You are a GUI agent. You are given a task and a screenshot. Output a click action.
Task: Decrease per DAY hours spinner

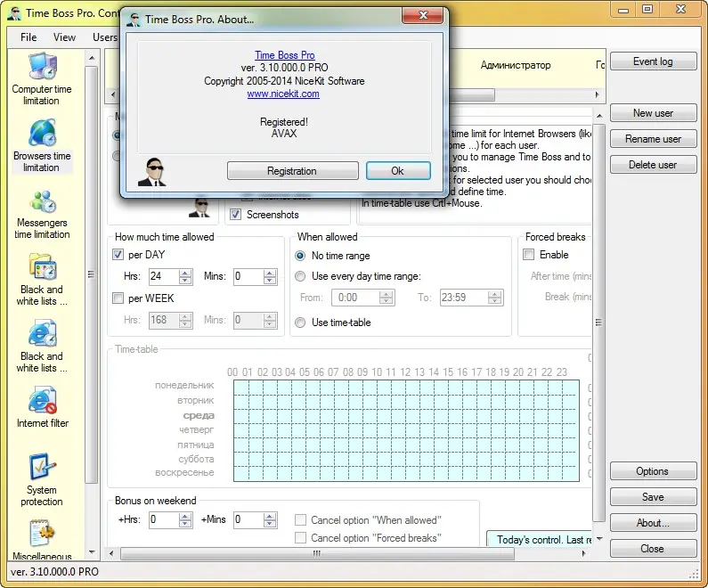185,280
